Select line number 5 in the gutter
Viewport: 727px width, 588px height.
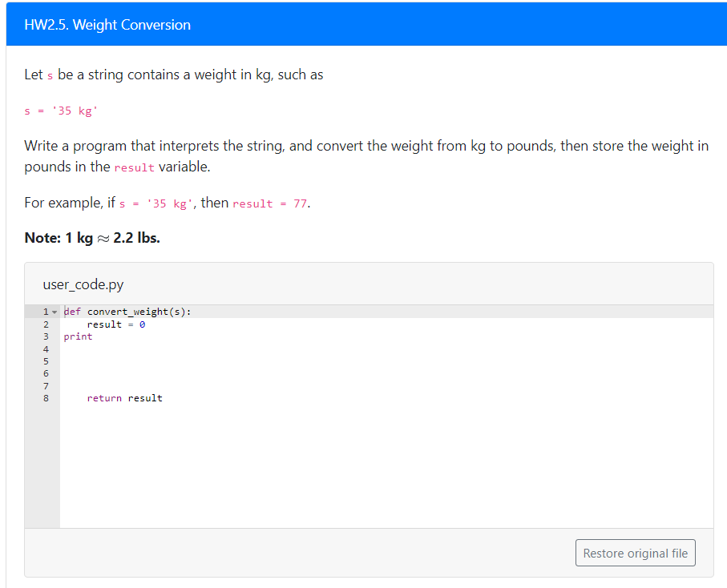[46, 361]
